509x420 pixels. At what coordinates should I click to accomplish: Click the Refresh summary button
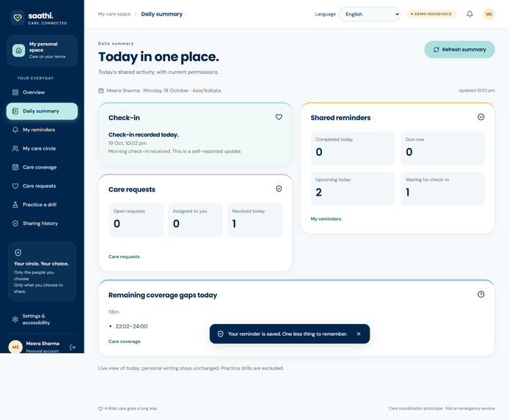[459, 50]
